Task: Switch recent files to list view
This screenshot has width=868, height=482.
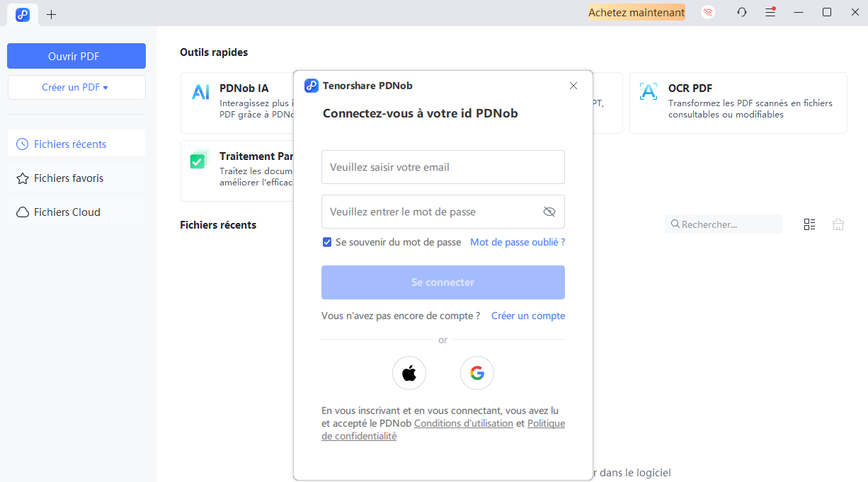Action: coord(809,224)
